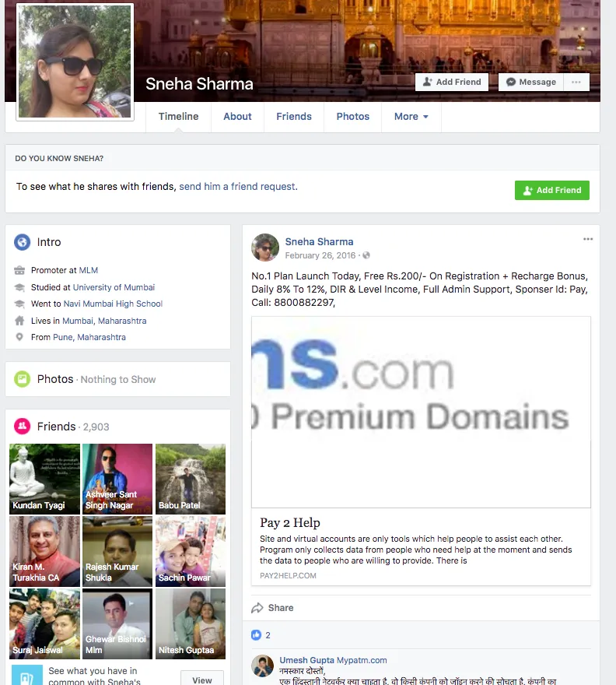This screenshot has height=685, width=616.
Task: Open the About tab
Action: 237,117
